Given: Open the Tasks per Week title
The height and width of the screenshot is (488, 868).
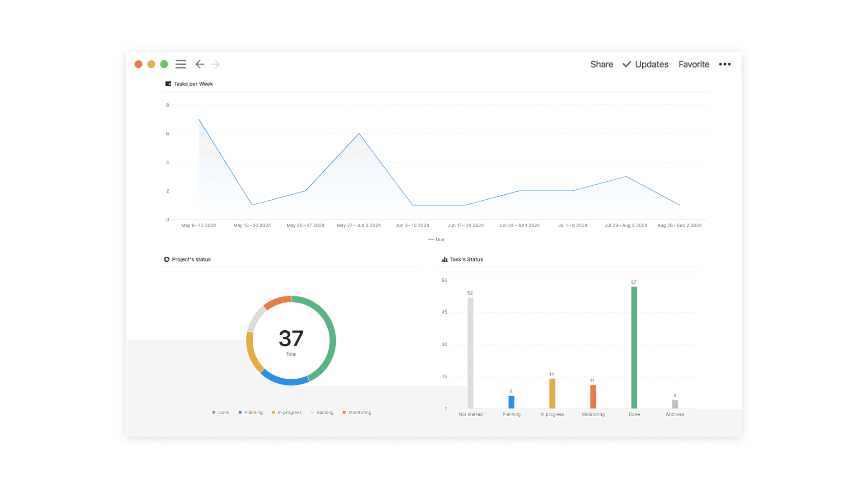Looking at the screenshot, I should tap(193, 84).
